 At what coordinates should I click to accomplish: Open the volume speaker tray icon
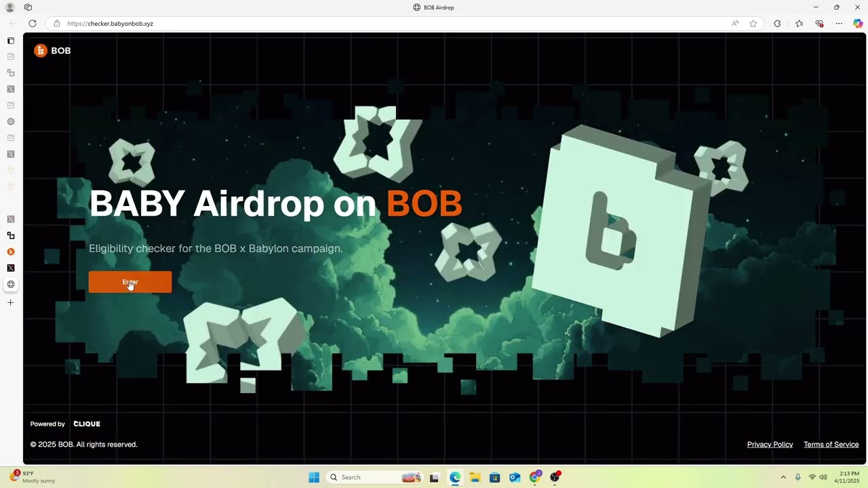point(823,477)
